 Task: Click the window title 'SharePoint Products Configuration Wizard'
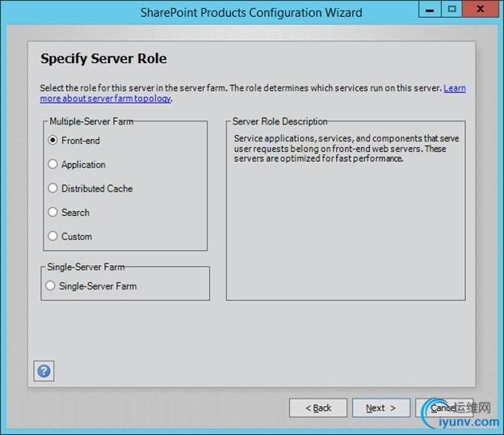(251, 13)
